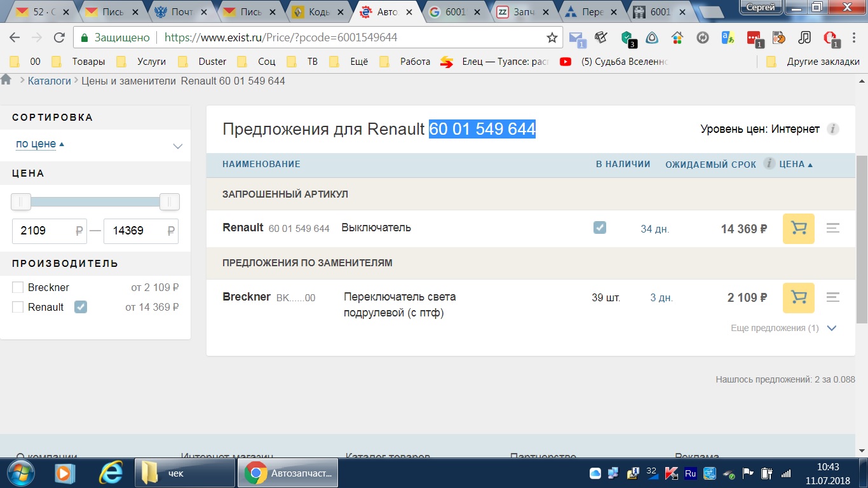Screen dimensions: 868x488
Task: Click info icon beside Ожидаемый срок
Action: click(769, 164)
